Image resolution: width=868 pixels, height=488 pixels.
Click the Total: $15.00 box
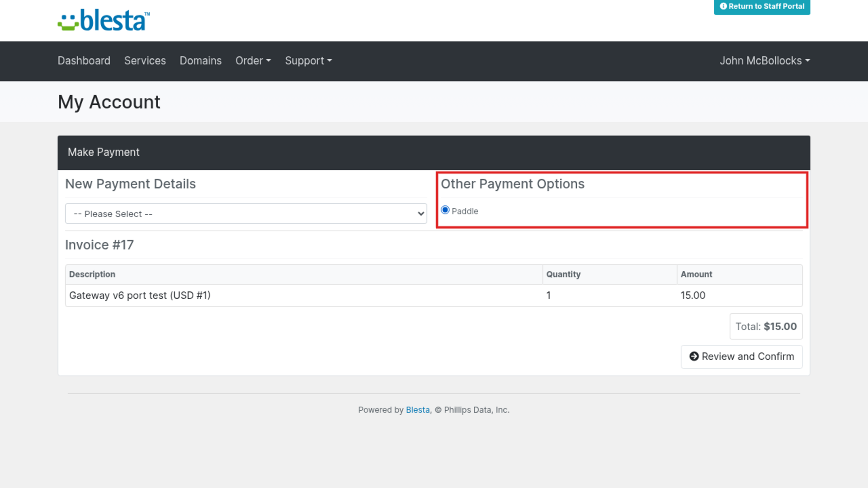(x=766, y=326)
